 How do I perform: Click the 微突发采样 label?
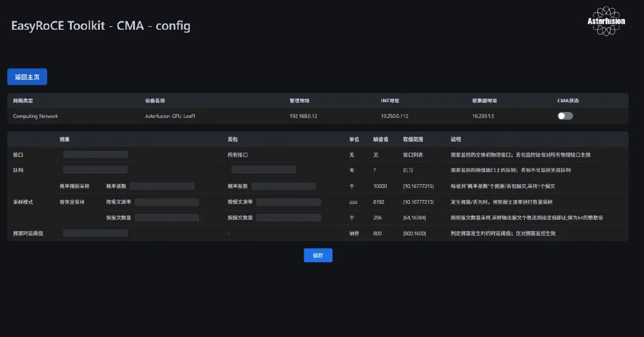coord(72,202)
